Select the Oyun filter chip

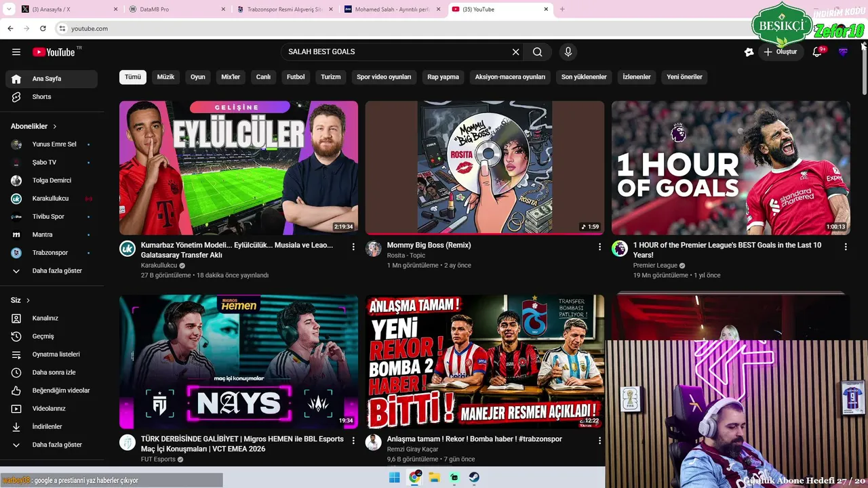(x=198, y=77)
